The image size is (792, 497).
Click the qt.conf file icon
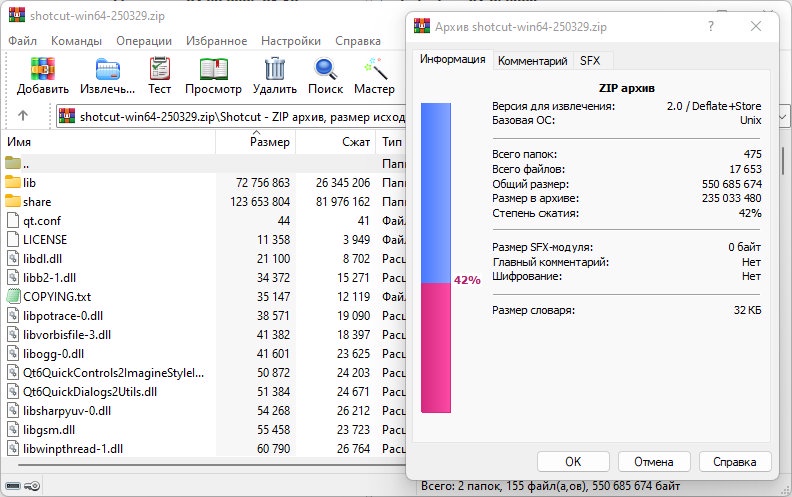pos(13,220)
